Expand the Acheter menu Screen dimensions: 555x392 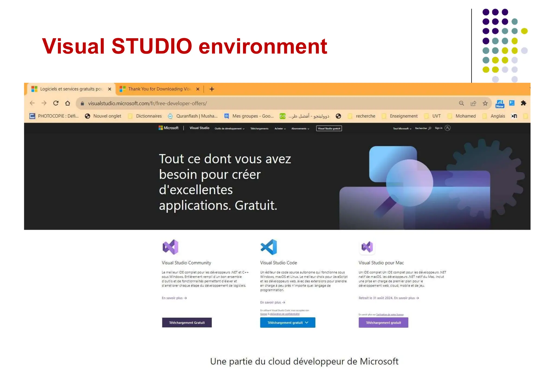[x=280, y=129]
